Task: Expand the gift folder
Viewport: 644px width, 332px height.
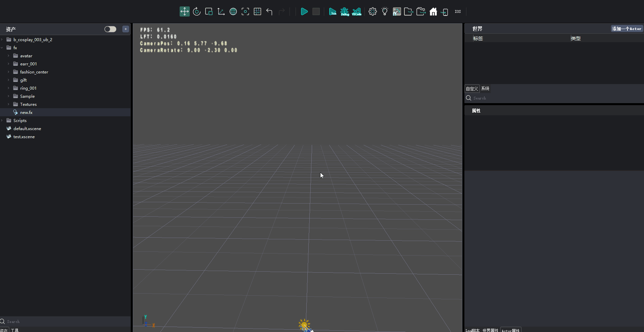Action: pyautogui.click(x=8, y=80)
